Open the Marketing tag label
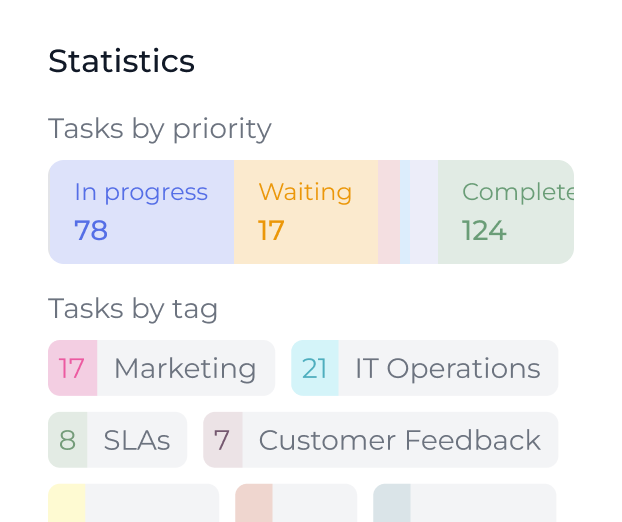This screenshot has width=622, height=522. (185, 368)
